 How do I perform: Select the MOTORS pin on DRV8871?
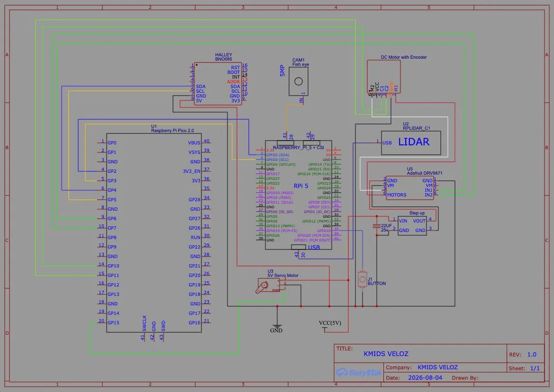click(x=396, y=195)
